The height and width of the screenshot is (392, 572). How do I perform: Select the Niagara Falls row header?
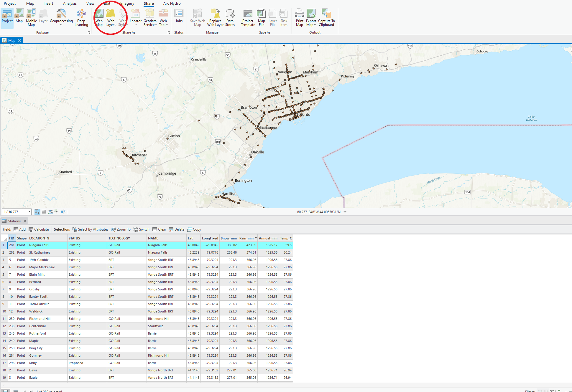[4, 245]
